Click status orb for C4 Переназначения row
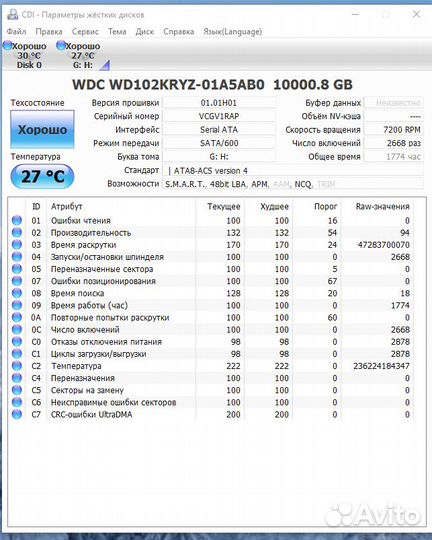 17,378
